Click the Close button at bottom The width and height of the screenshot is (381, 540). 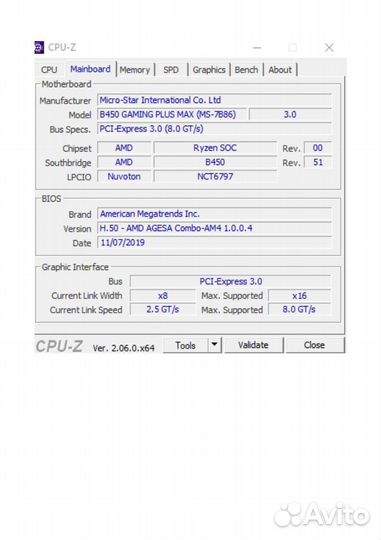(314, 345)
